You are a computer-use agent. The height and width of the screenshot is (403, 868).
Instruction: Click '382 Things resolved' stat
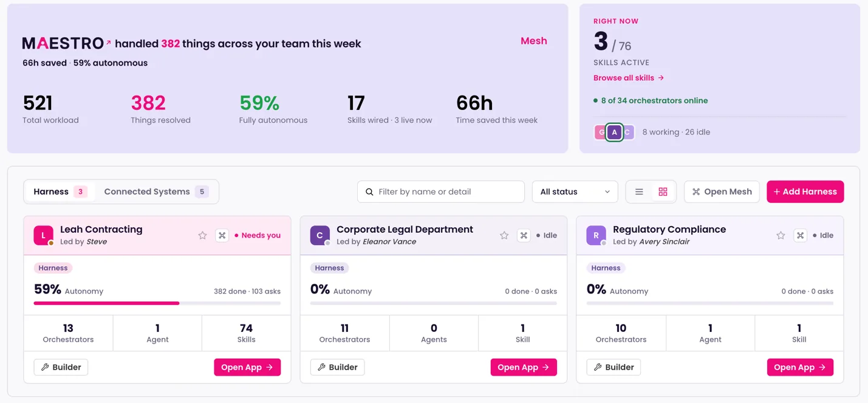pos(160,109)
